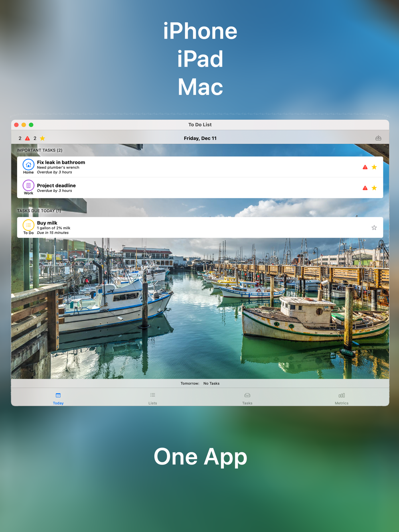Click overdue warning icon on Project deadline
This screenshot has width=399, height=532.
pos(365,188)
